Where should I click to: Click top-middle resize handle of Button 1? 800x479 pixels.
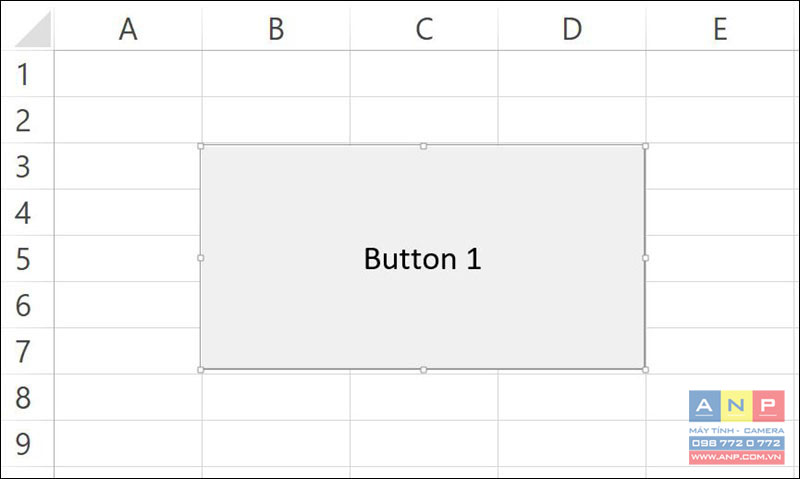click(423, 146)
